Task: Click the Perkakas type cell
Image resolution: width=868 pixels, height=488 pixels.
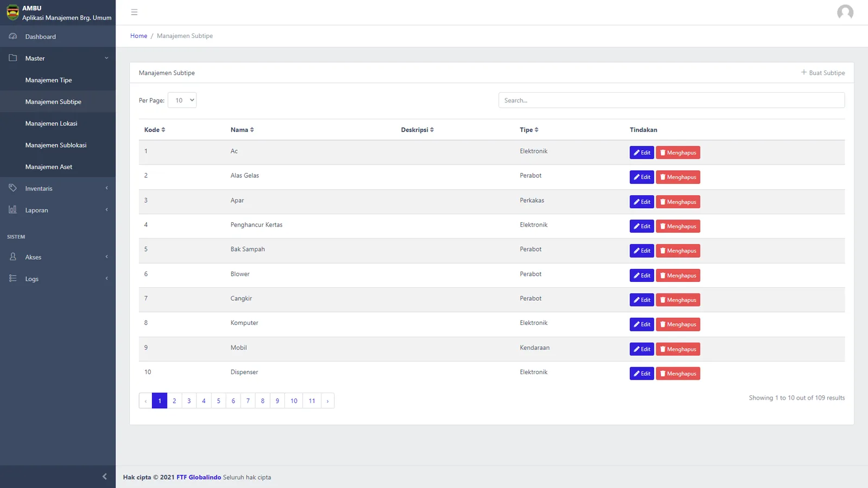Action: (x=532, y=200)
